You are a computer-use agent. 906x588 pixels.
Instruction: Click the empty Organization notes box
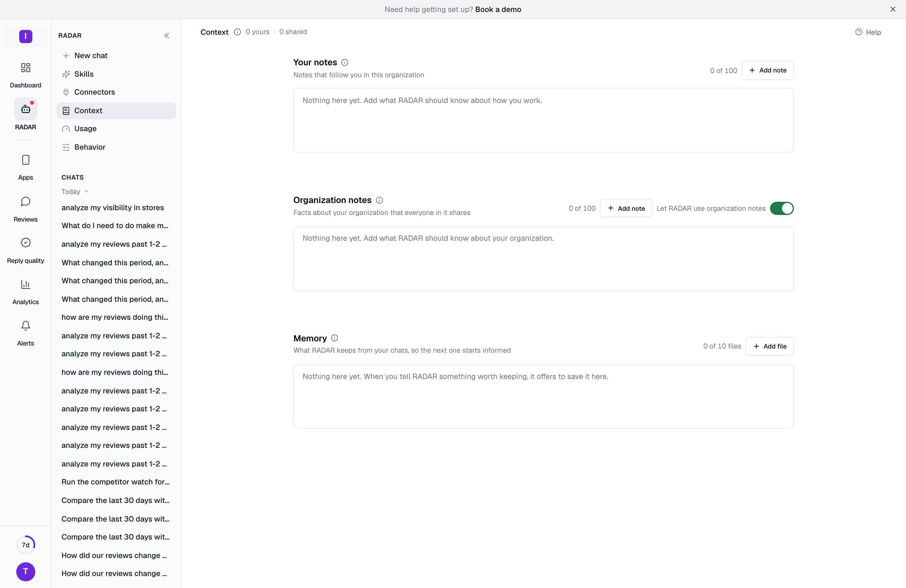coord(543,259)
